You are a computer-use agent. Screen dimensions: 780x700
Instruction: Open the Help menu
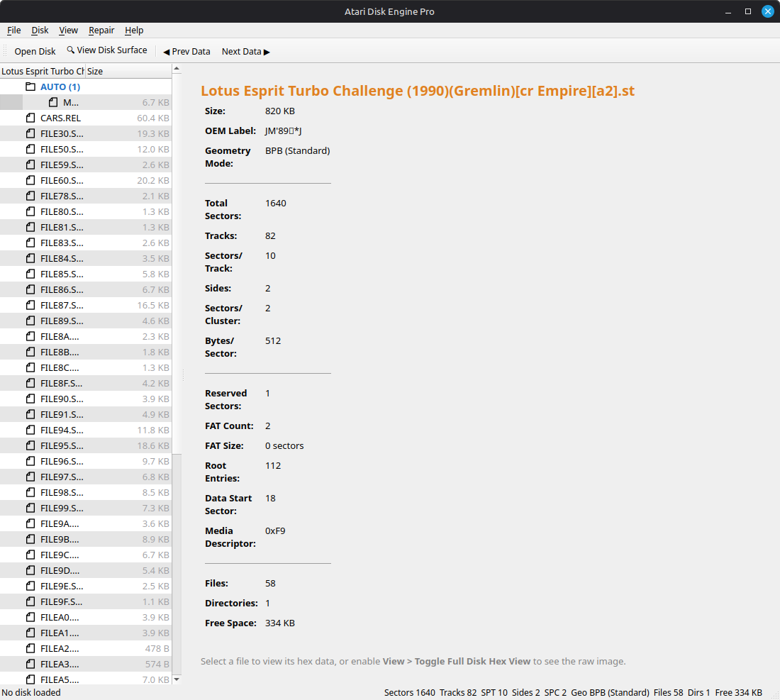click(134, 30)
